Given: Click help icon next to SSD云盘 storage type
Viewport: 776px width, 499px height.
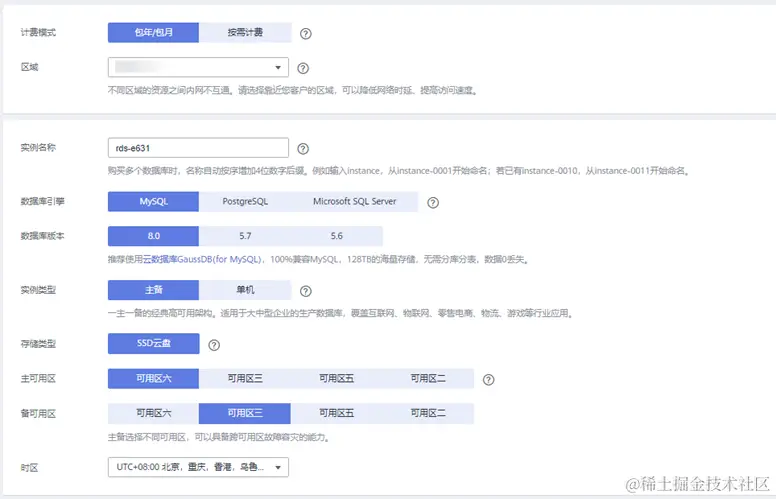Looking at the screenshot, I should [214, 345].
